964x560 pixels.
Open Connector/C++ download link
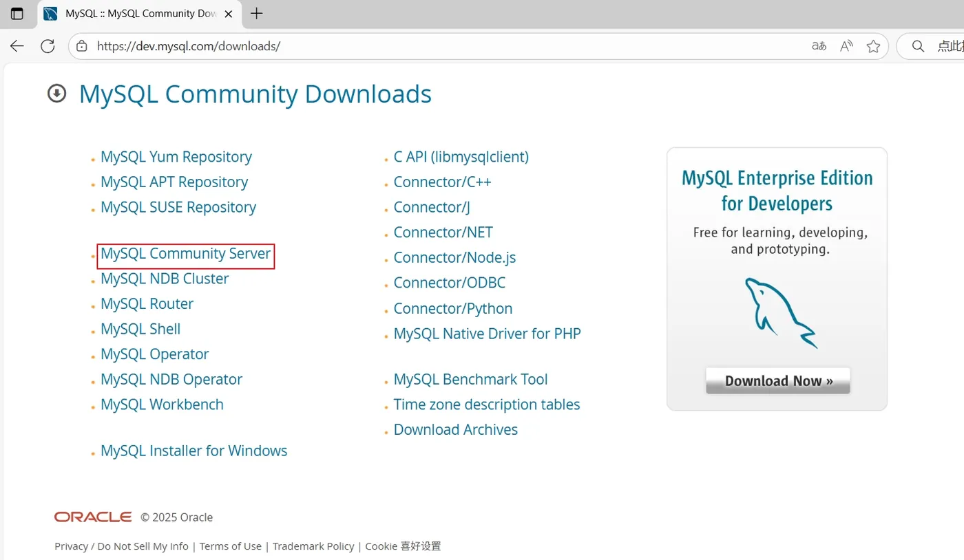click(x=442, y=182)
